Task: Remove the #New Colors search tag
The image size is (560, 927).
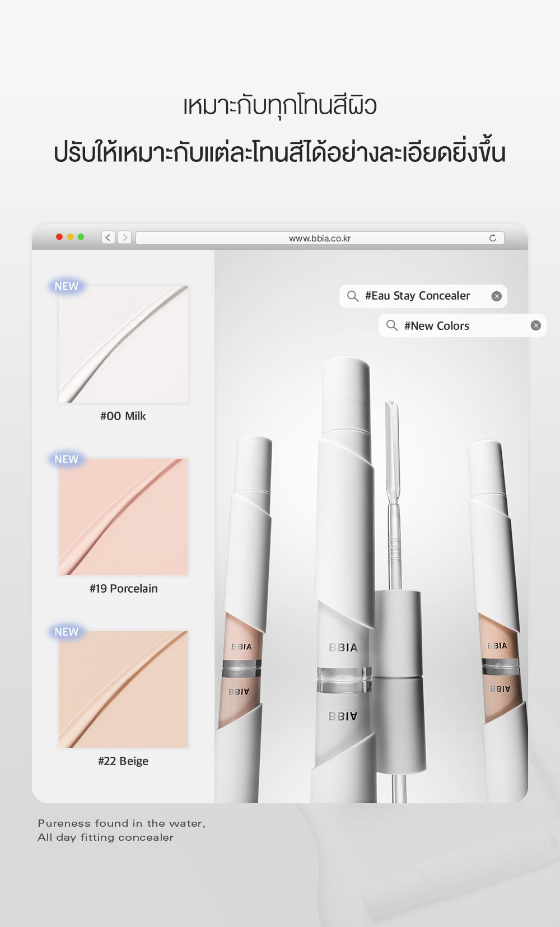Action: [535, 326]
